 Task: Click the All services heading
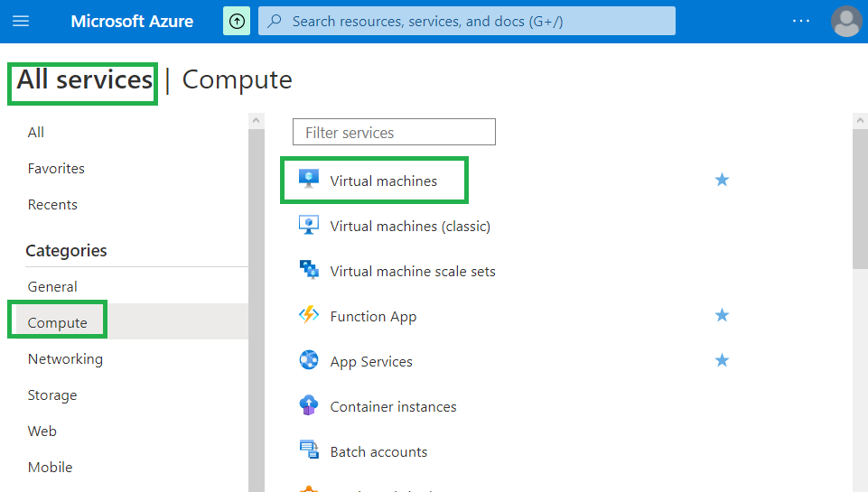point(84,80)
